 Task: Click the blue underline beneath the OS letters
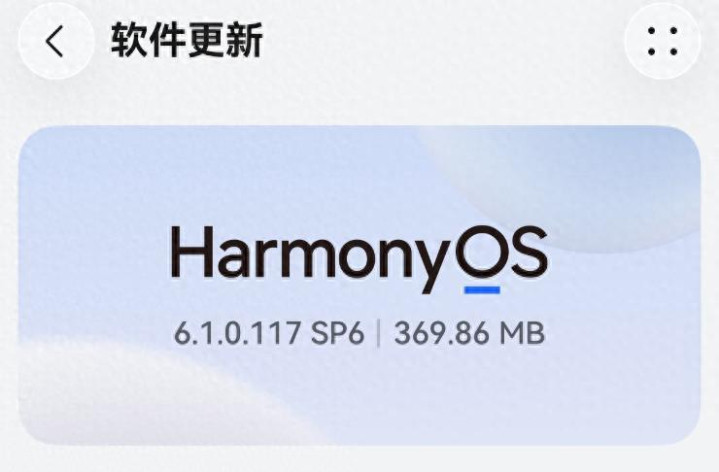coord(482,290)
